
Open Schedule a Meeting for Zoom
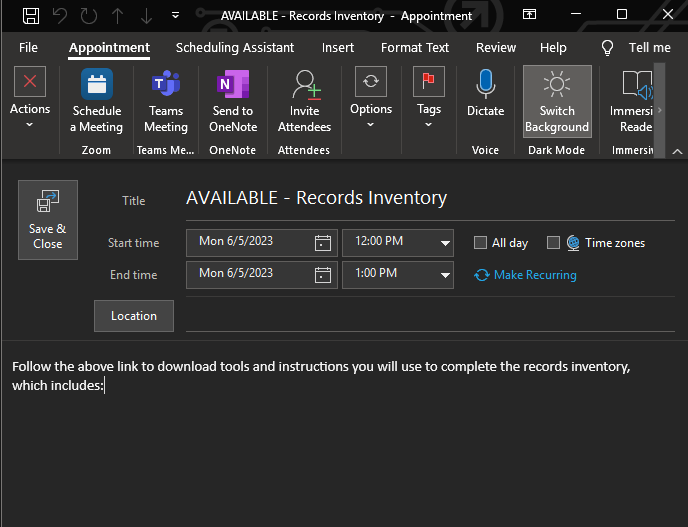(97, 85)
